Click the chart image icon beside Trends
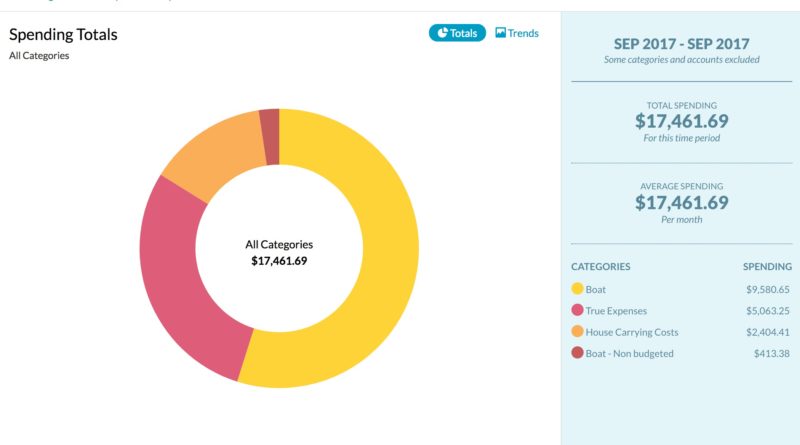 [500, 33]
